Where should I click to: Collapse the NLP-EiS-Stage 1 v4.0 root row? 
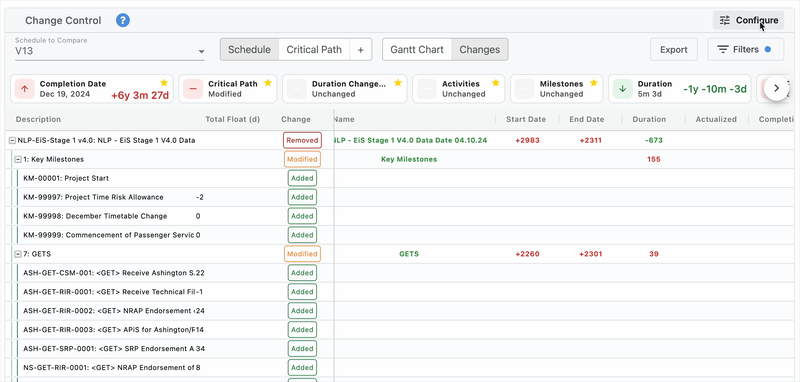12,140
